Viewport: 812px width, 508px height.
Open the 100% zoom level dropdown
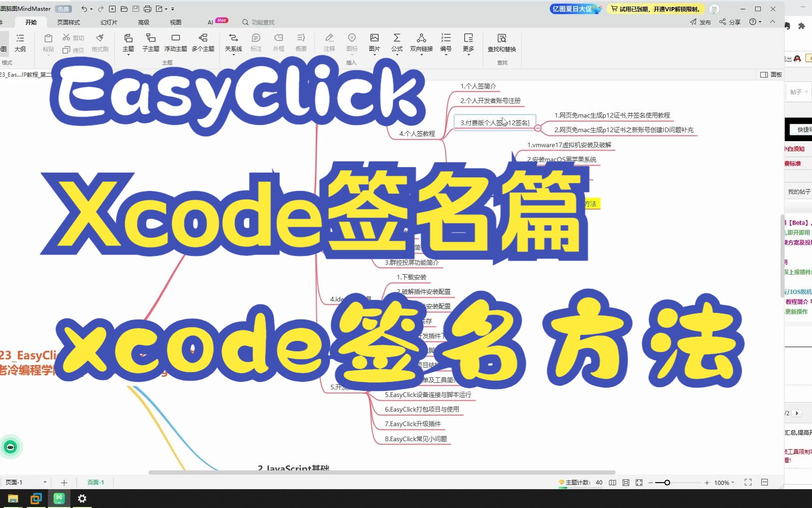click(724, 483)
